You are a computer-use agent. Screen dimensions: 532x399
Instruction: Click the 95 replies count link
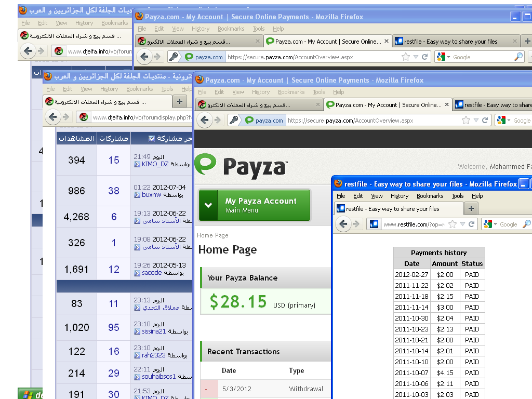[x=114, y=327]
